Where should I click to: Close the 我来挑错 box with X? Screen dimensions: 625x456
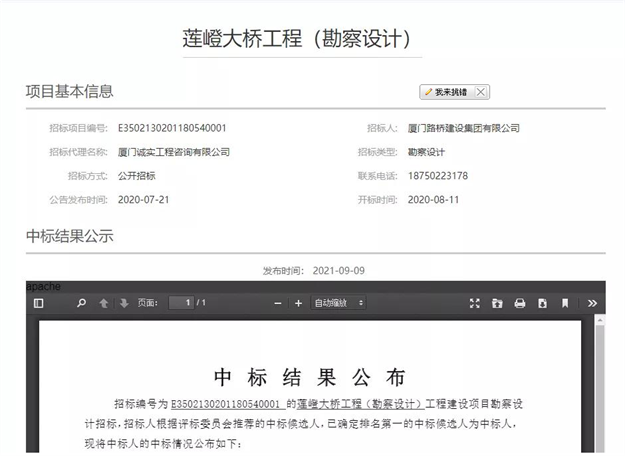pyautogui.click(x=481, y=92)
